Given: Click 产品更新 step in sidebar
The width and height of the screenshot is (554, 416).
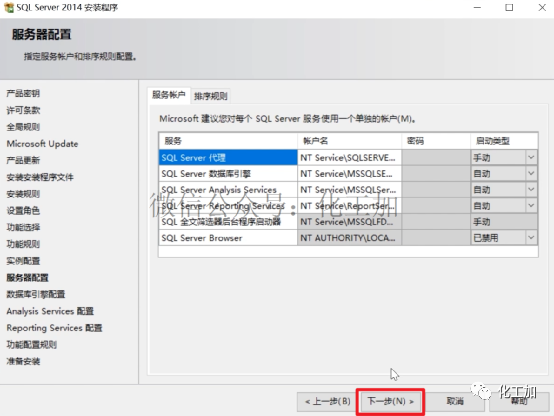Looking at the screenshot, I should 23,160.
